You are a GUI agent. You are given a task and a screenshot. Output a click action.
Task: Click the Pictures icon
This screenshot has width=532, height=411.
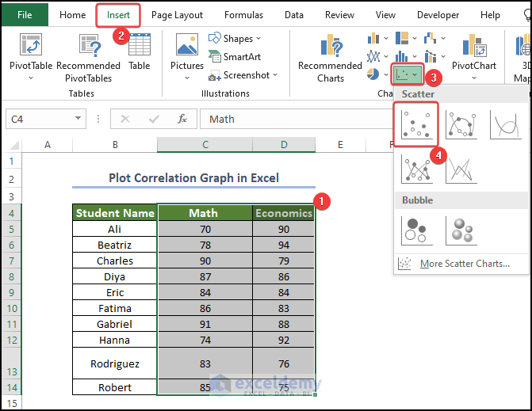187,44
